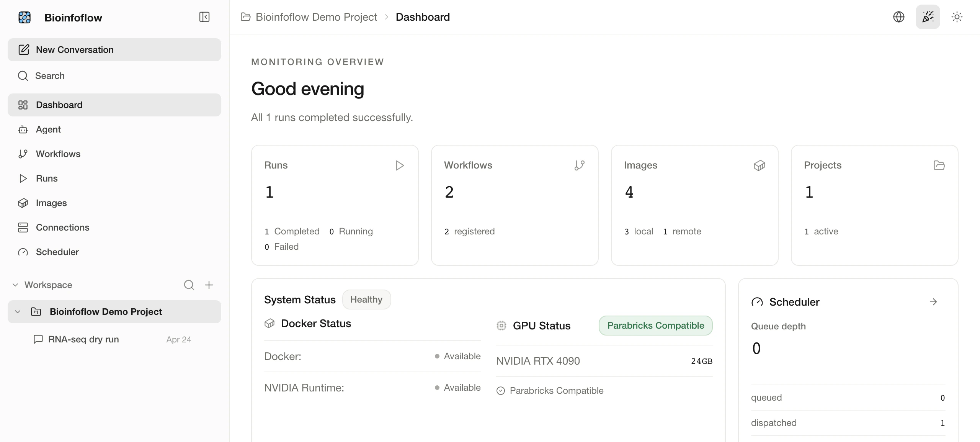Click the Docker 'Available' status
This screenshot has width=980, height=442.
458,356
